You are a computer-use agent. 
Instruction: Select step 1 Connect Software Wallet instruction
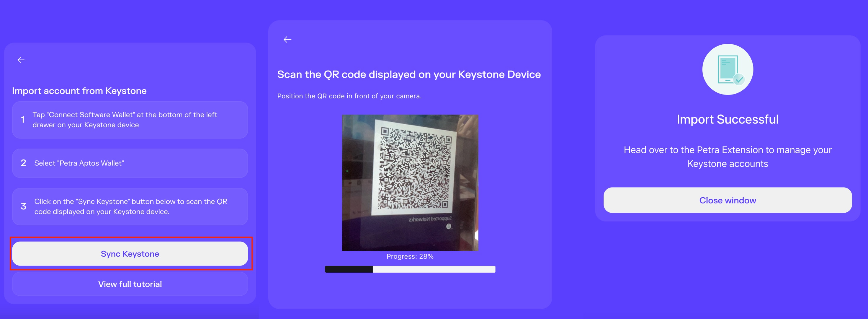130,120
